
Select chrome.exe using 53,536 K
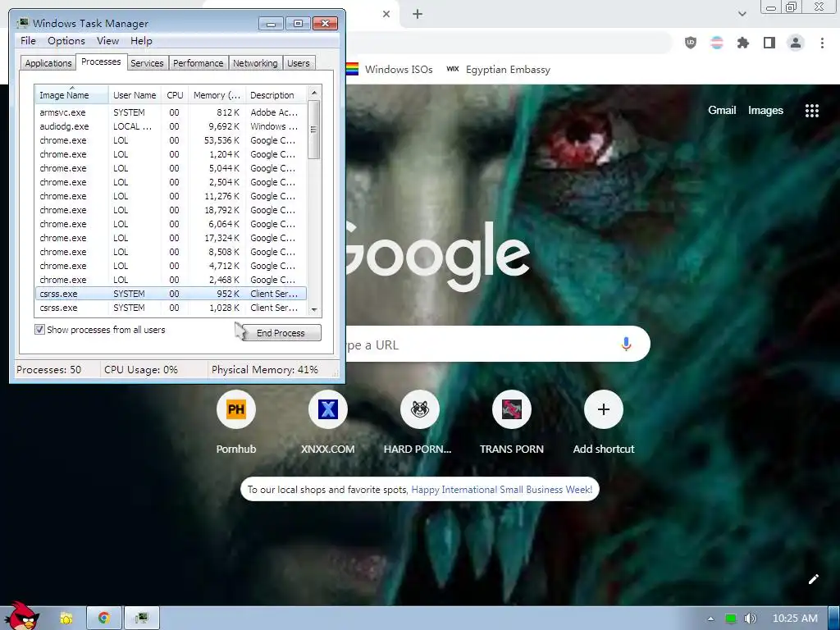171,140
